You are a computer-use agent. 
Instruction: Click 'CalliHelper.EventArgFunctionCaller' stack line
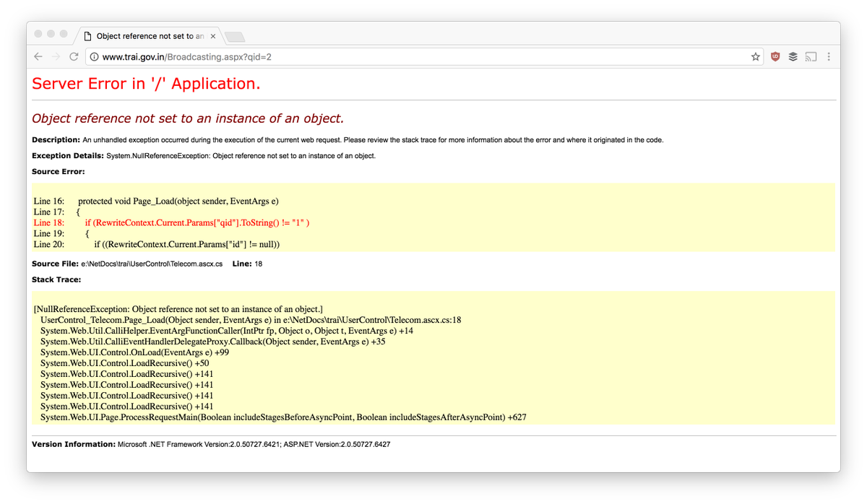tap(227, 331)
